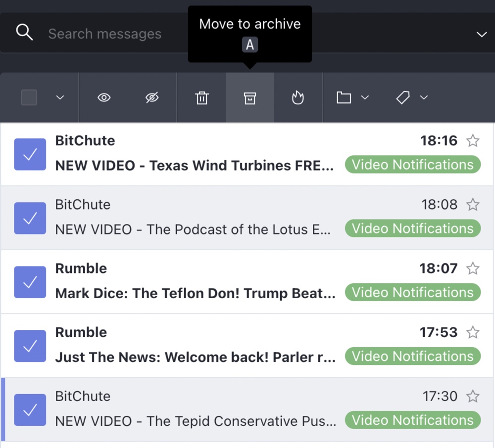495x448 pixels.
Task: Uncheck the Podcast of the Lotus message
Action: pyautogui.click(x=30, y=218)
